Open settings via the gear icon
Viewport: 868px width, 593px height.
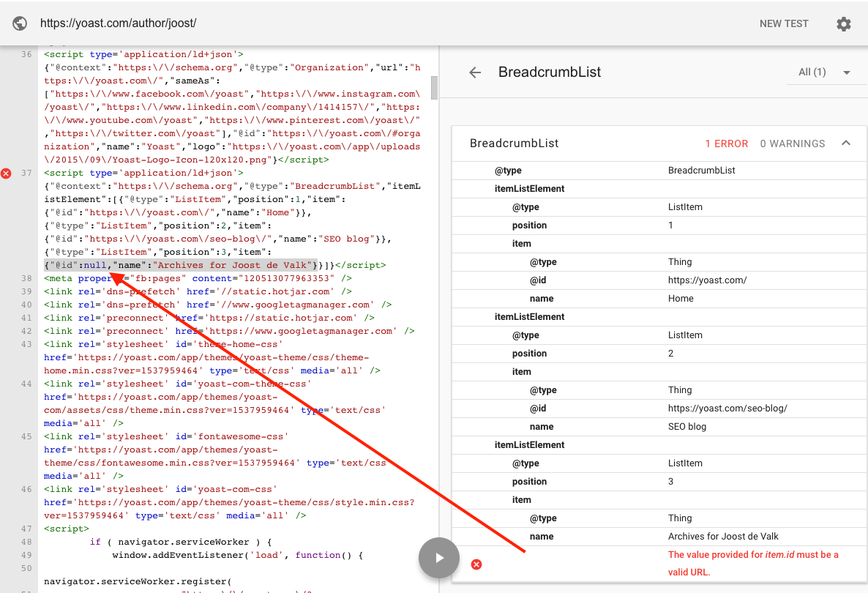click(x=843, y=23)
